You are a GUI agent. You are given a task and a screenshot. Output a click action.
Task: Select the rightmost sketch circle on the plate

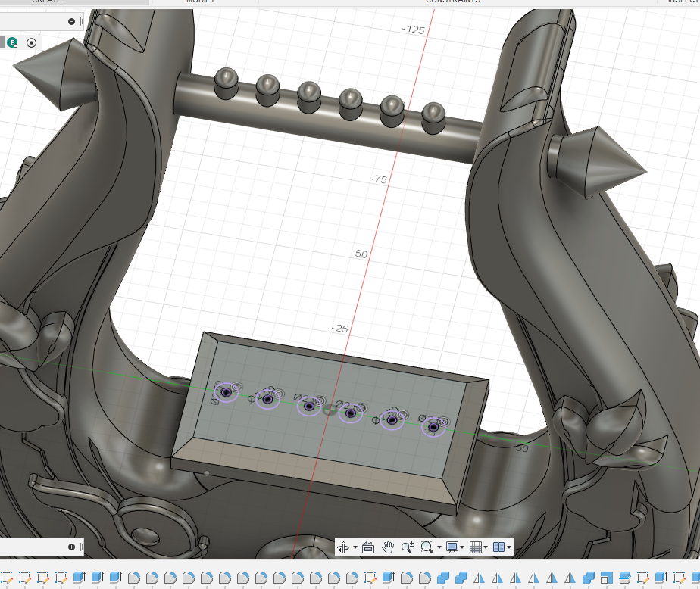click(x=433, y=428)
